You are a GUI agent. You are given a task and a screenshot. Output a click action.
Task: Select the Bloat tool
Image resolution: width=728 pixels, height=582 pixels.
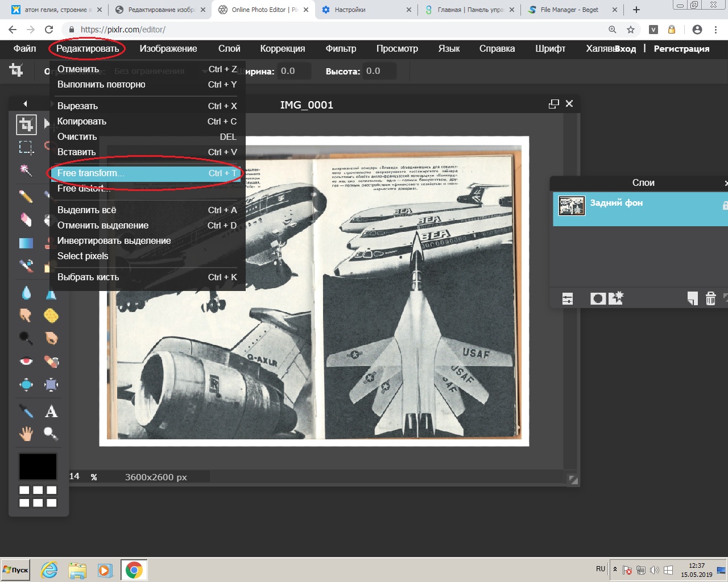(x=26, y=385)
